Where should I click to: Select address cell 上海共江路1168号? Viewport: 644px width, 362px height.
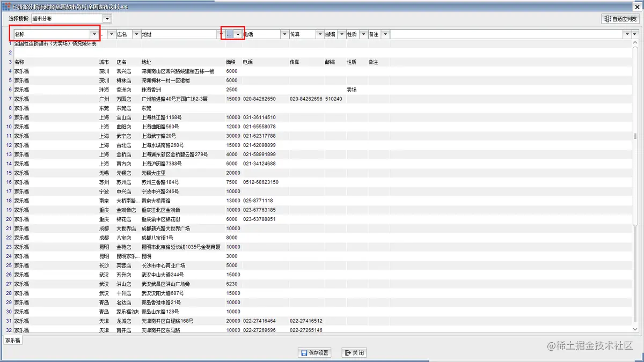pos(162,117)
